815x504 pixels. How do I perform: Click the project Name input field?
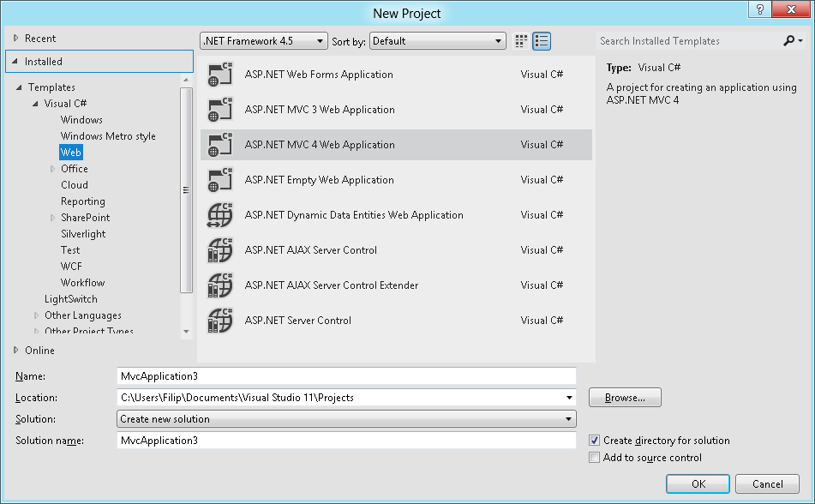pyautogui.click(x=346, y=376)
